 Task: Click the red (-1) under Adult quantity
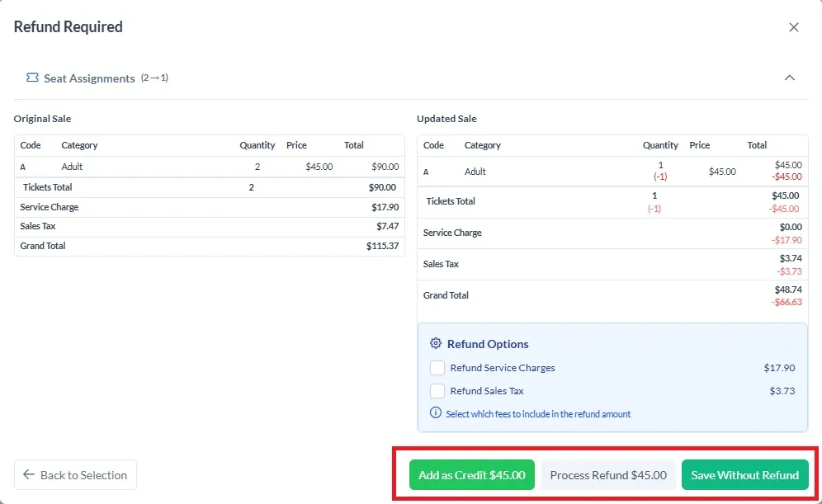pos(660,177)
